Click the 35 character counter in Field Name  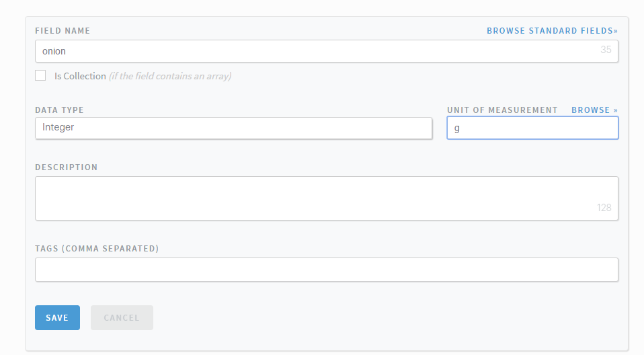pyautogui.click(x=606, y=50)
